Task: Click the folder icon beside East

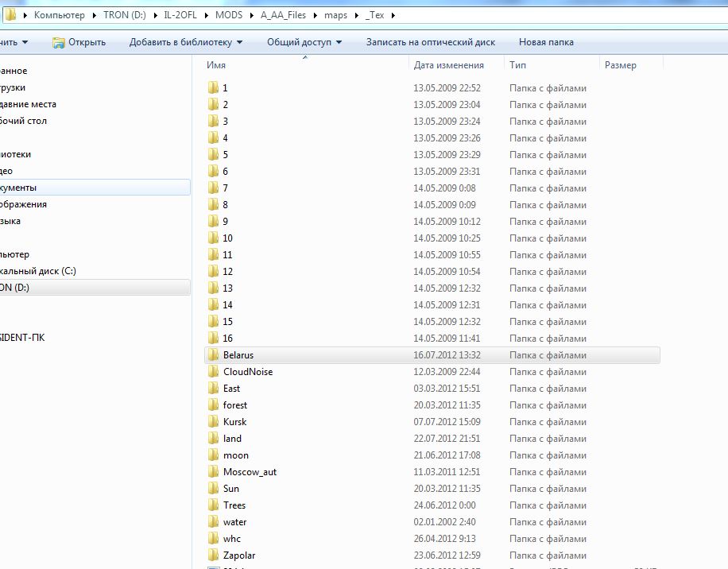Action: [x=213, y=389]
